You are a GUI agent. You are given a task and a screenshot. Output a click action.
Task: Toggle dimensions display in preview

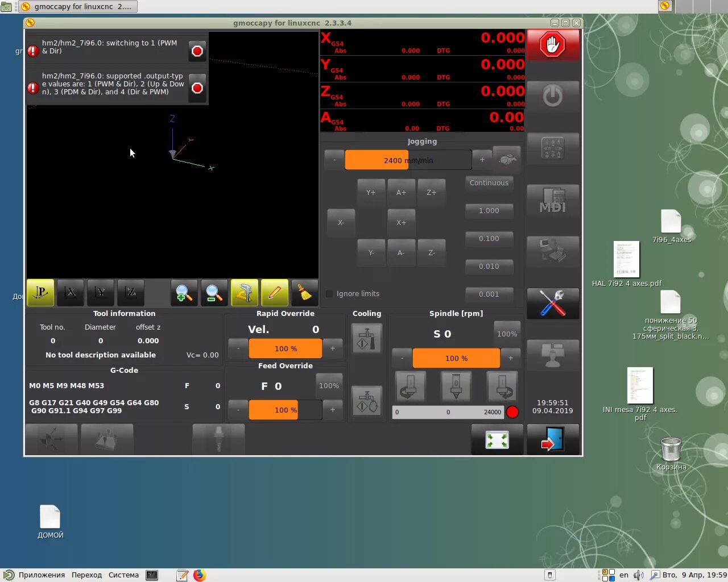(x=245, y=293)
